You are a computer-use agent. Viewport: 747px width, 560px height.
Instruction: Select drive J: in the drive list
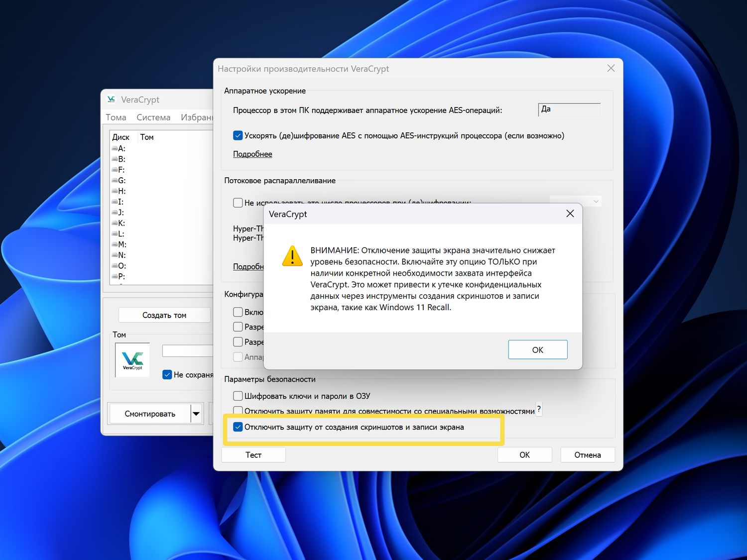click(x=118, y=213)
